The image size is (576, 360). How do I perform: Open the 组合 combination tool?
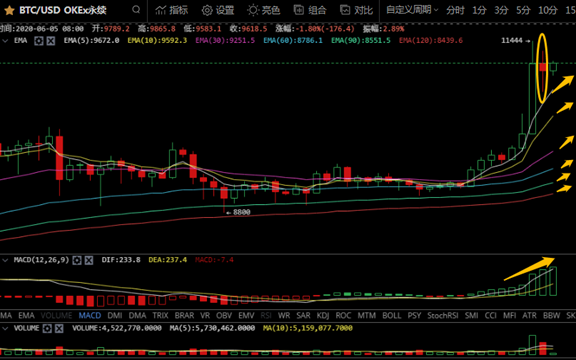(299, 10)
